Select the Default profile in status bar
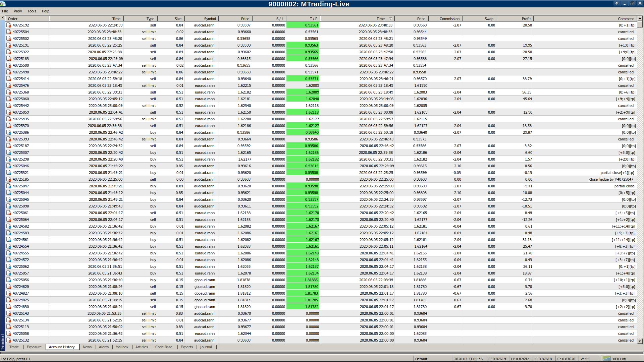The width and height of the screenshot is (644, 362). coord(421,359)
